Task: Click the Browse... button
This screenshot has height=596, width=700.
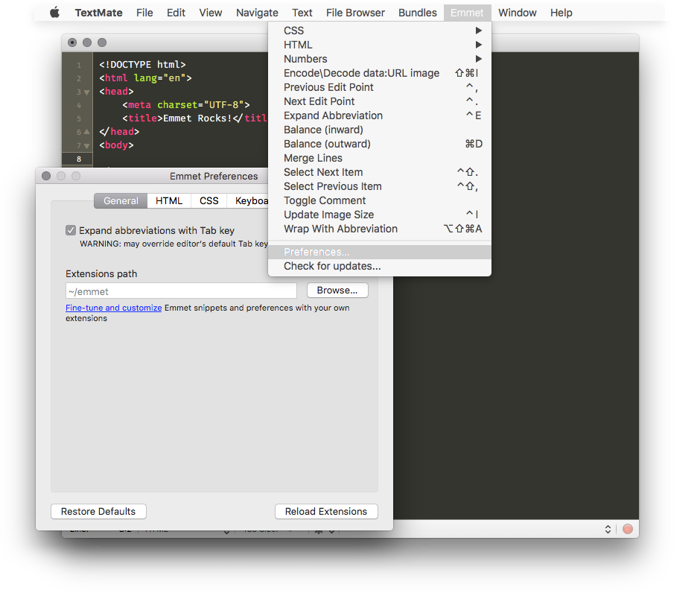Action: 337,291
